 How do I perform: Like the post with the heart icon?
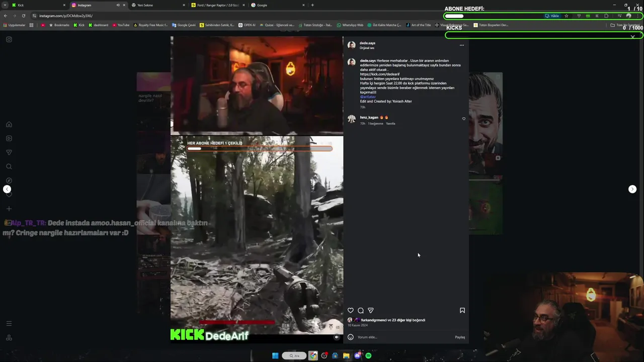tap(351, 311)
